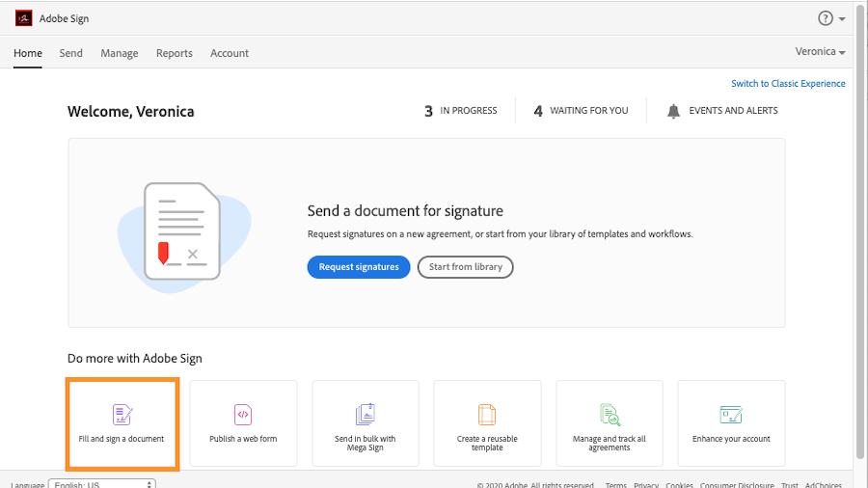Image resolution: width=868 pixels, height=488 pixels.
Task: View the 4 Waiting For You items
Action: pos(581,111)
